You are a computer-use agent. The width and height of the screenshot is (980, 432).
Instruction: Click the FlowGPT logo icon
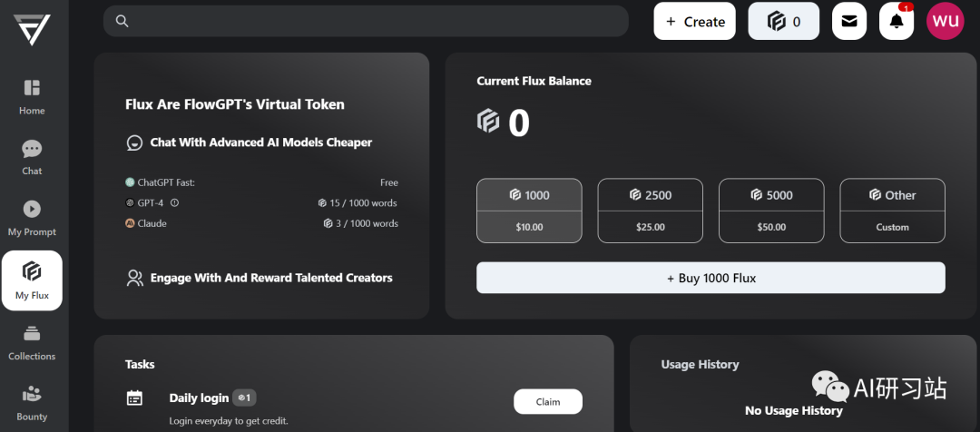[x=32, y=29]
